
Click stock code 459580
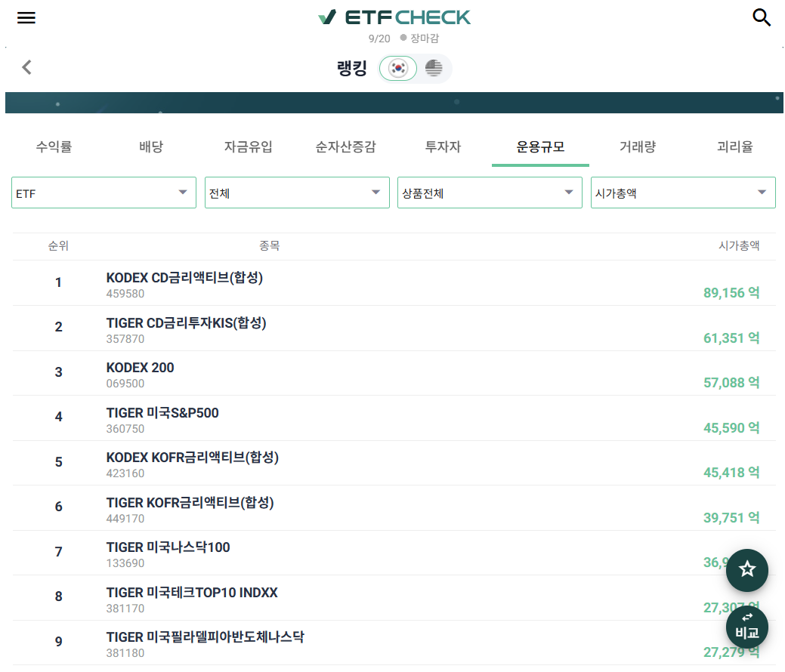125,294
